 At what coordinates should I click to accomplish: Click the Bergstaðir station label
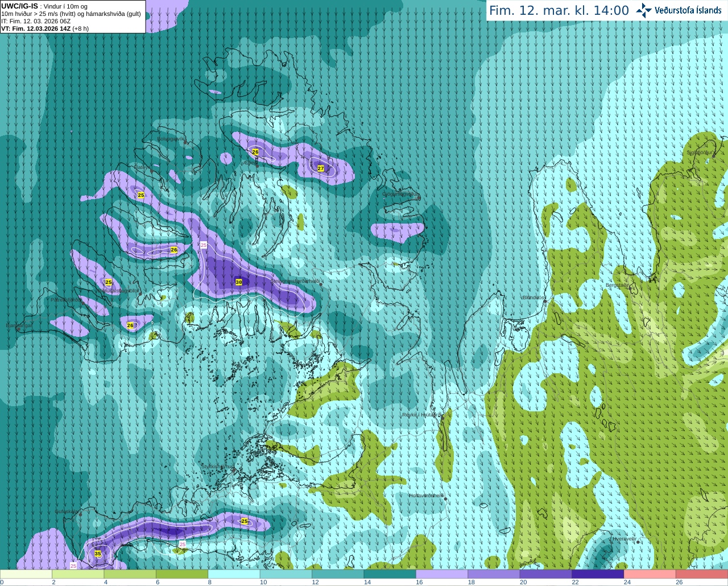pyautogui.click(x=618, y=285)
